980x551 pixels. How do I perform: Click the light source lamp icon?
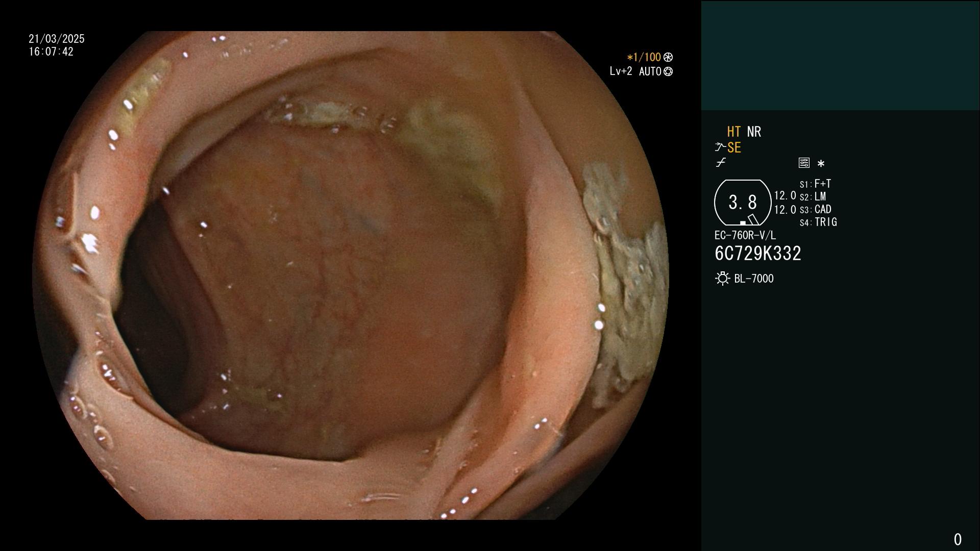coord(722,279)
